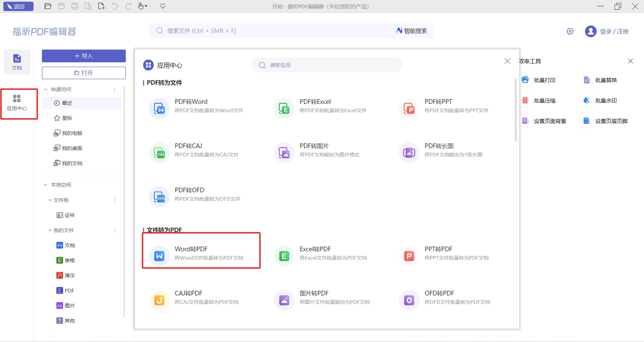This screenshot has width=644, height=342.
Task: Click the PDF转Word app icon
Action: tap(159, 109)
